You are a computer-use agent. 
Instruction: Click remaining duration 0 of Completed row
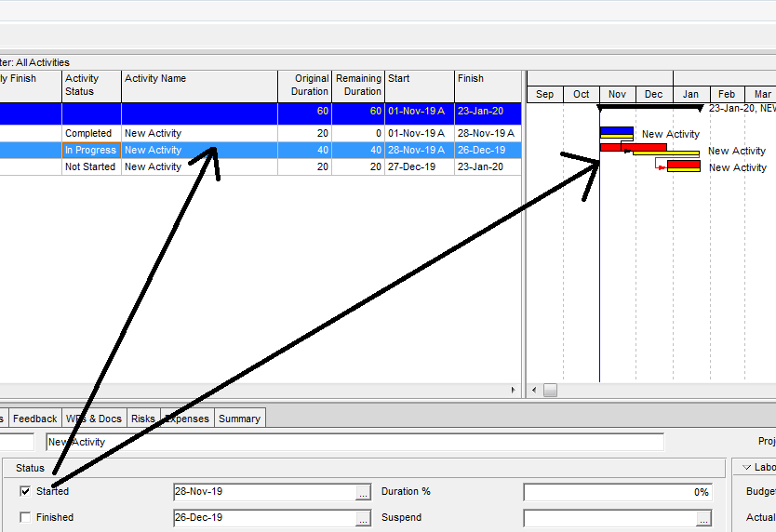358,133
